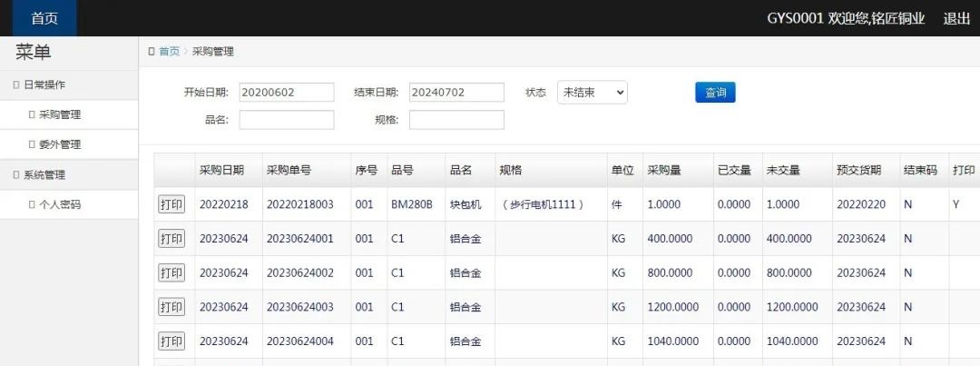
Task: Click the 首页 breadcrumb link
Action: click(x=169, y=52)
